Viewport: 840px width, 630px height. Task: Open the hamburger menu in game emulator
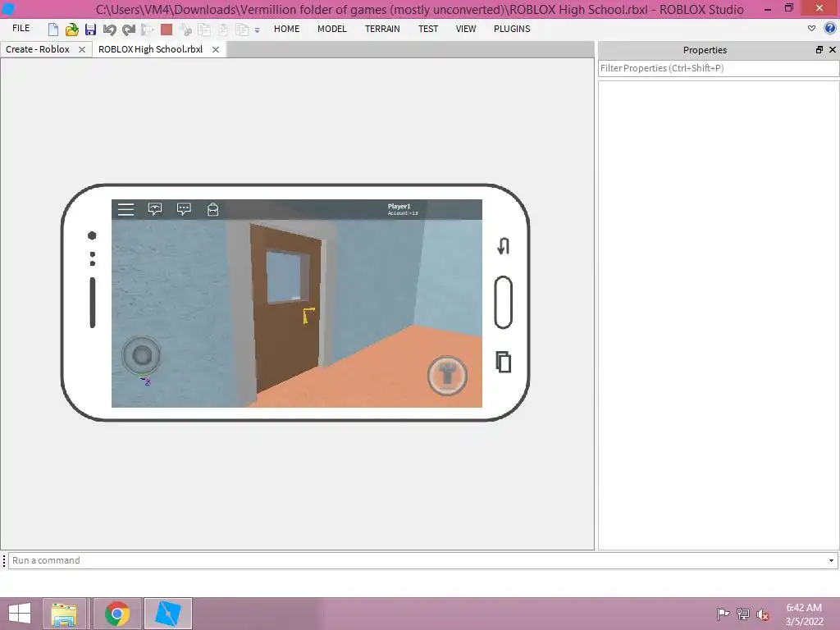click(x=126, y=209)
